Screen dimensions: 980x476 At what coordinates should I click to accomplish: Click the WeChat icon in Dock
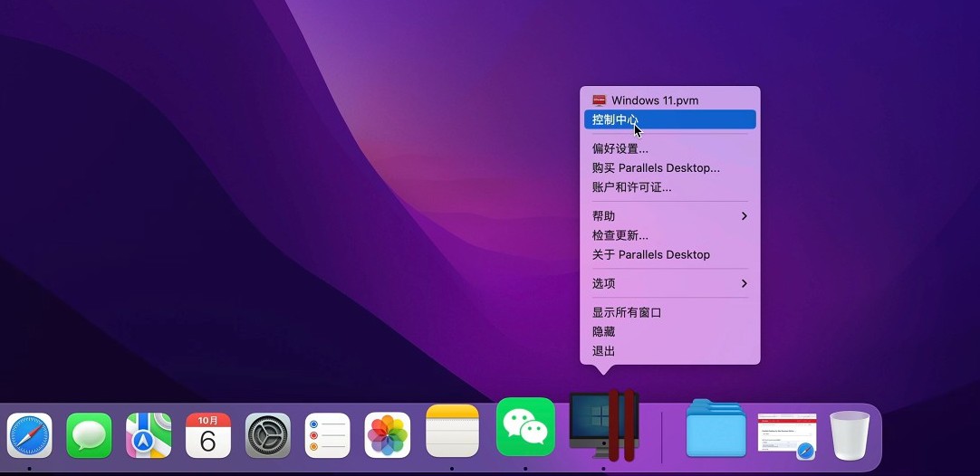click(x=525, y=427)
